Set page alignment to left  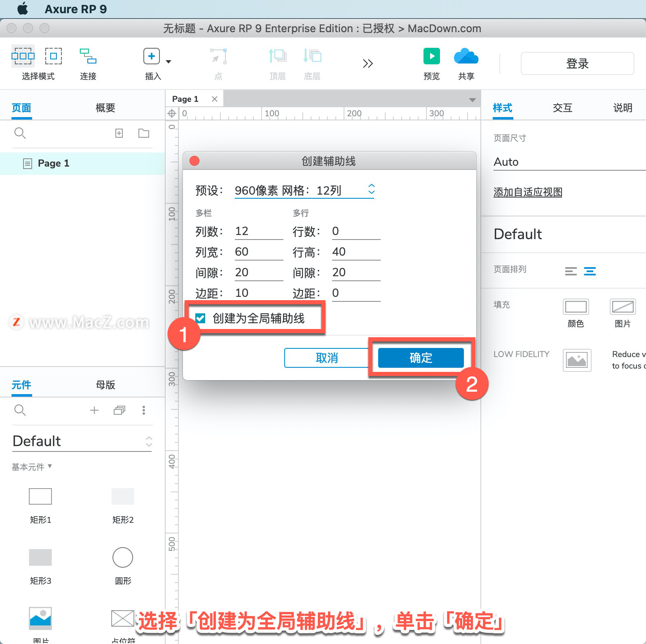tap(571, 271)
